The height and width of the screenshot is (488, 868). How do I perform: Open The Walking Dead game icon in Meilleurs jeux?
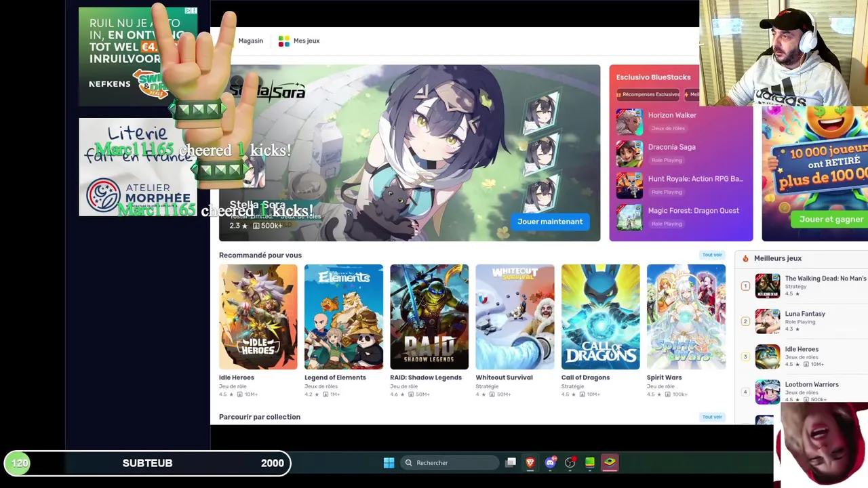pos(768,286)
